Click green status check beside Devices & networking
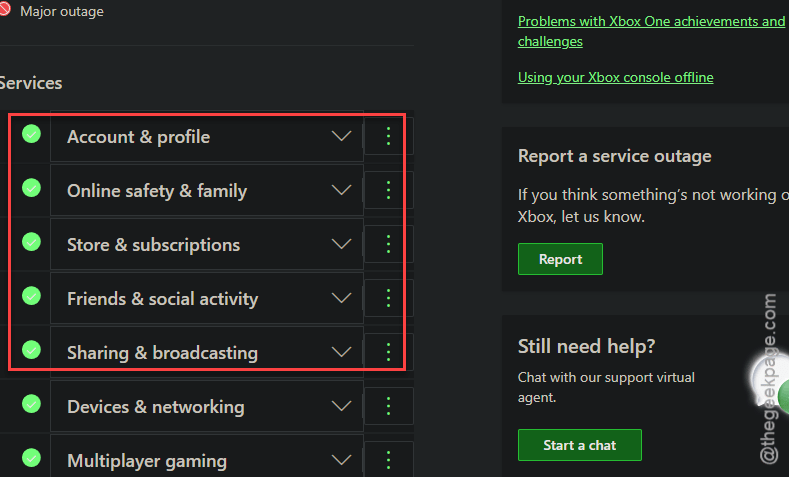Image resolution: width=789 pixels, height=477 pixels. pos(31,404)
